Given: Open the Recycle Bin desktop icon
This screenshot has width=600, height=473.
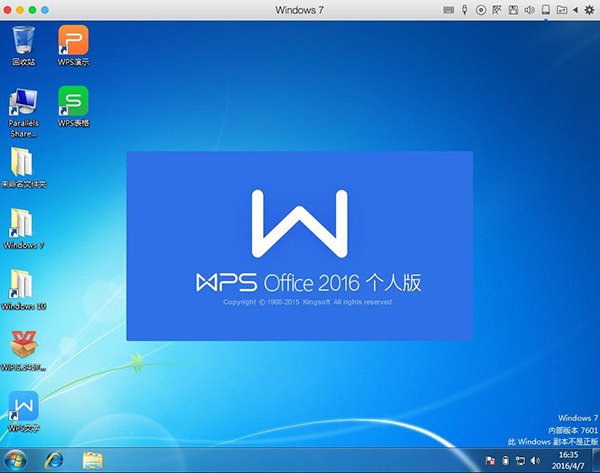Looking at the screenshot, I should click(x=24, y=45).
